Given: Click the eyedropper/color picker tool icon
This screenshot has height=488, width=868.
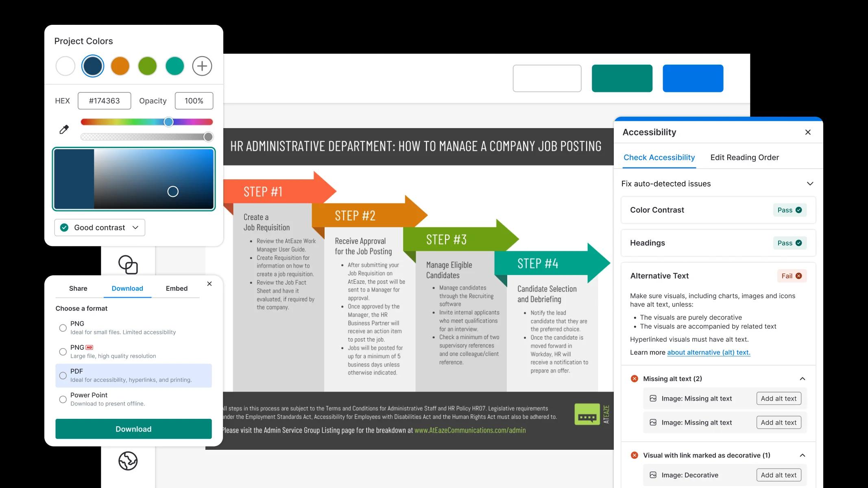Looking at the screenshot, I should 64,129.
